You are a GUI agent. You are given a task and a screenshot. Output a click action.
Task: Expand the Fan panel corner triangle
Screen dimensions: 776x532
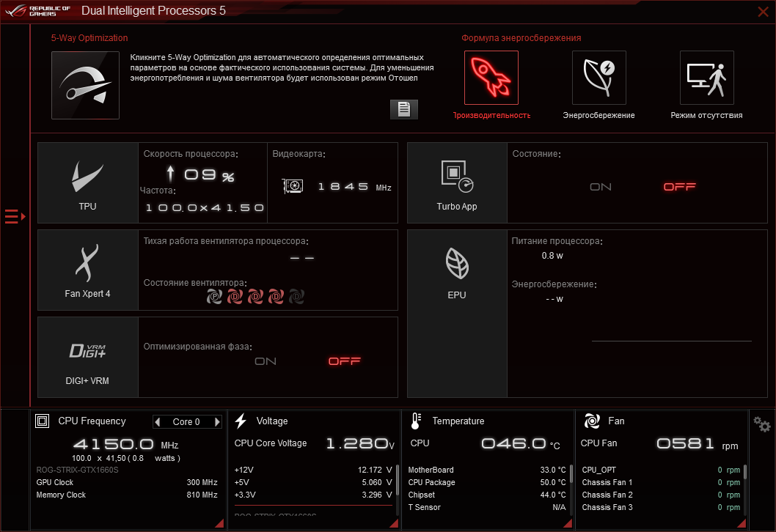tap(742, 524)
